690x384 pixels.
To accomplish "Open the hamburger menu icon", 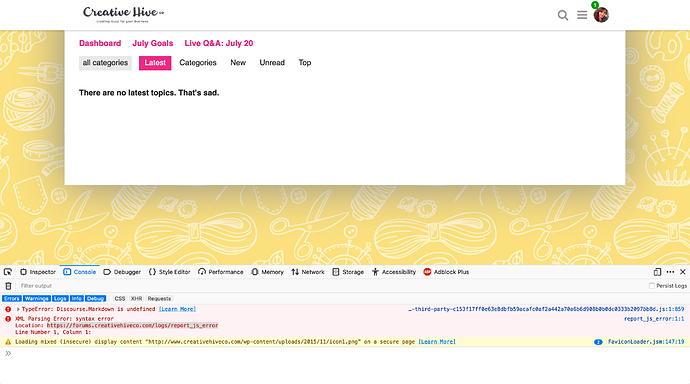I will click(582, 15).
